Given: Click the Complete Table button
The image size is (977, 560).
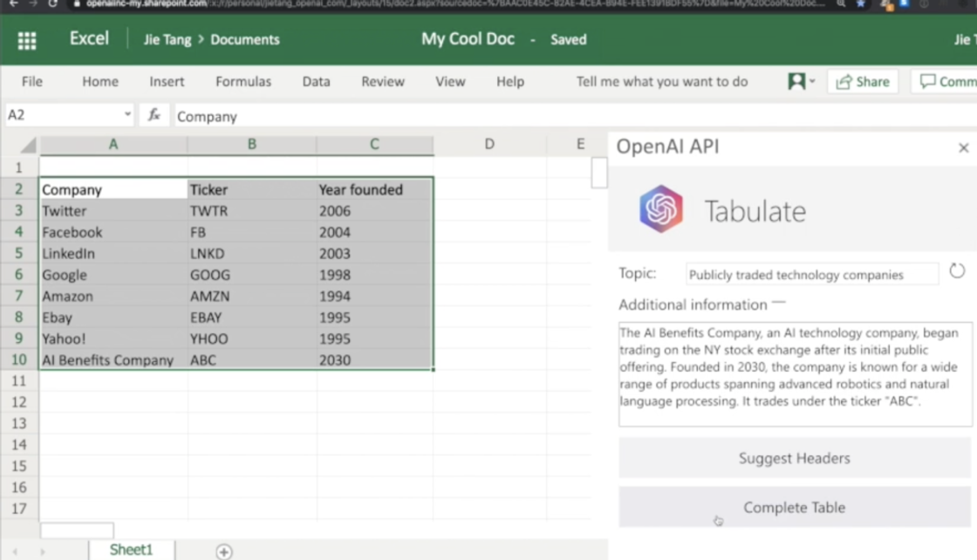Looking at the screenshot, I should click(x=794, y=507).
